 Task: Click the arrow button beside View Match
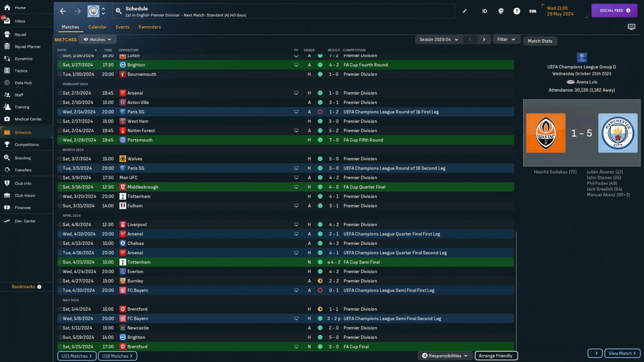point(595,353)
